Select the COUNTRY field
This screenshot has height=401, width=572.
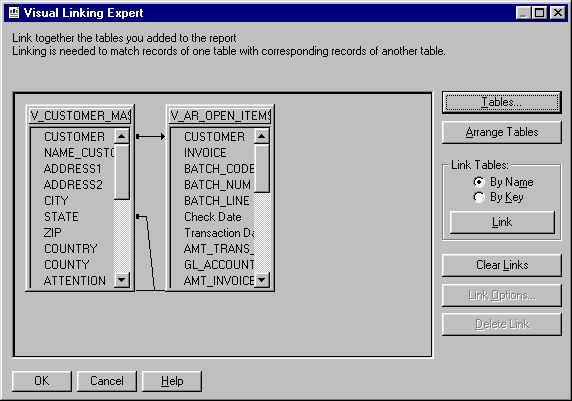point(70,248)
